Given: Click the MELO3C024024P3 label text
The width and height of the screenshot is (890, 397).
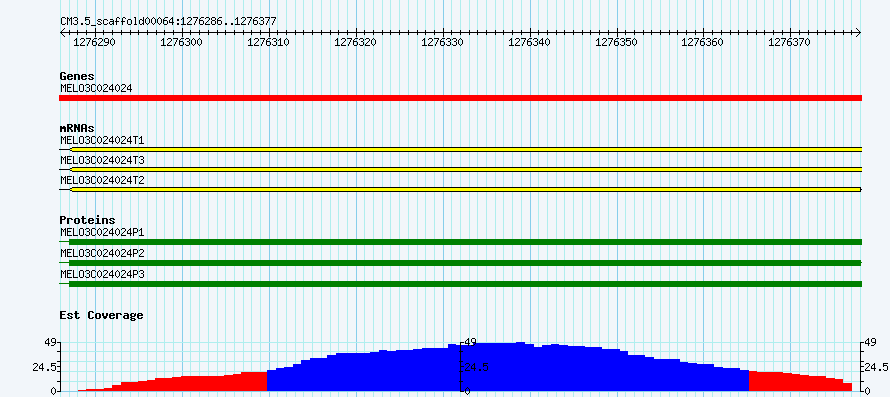Looking at the screenshot, I should (102, 274).
